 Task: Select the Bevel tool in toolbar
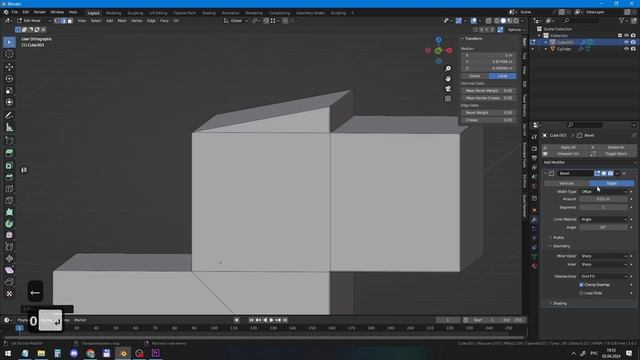click(9, 177)
